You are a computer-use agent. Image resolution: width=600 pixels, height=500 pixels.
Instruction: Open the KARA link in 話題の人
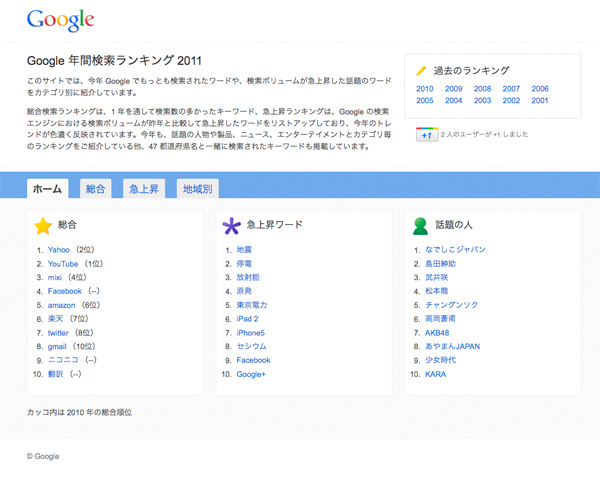tap(436, 374)
